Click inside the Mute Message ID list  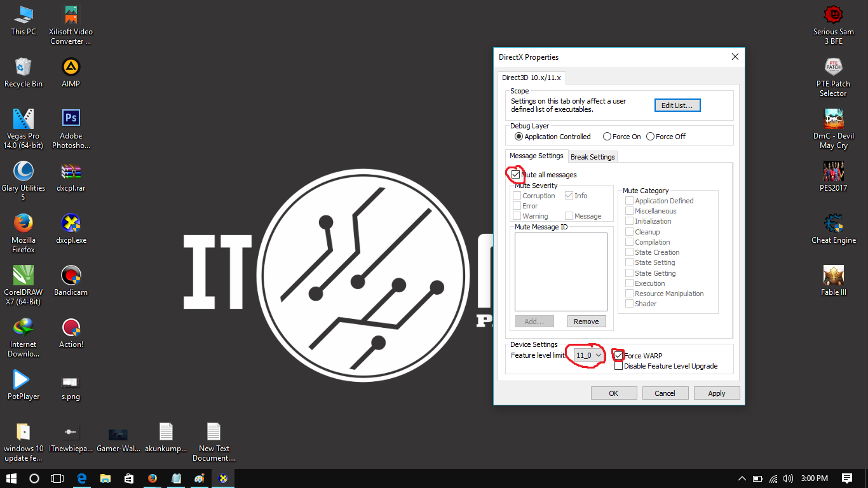[560, 272]
